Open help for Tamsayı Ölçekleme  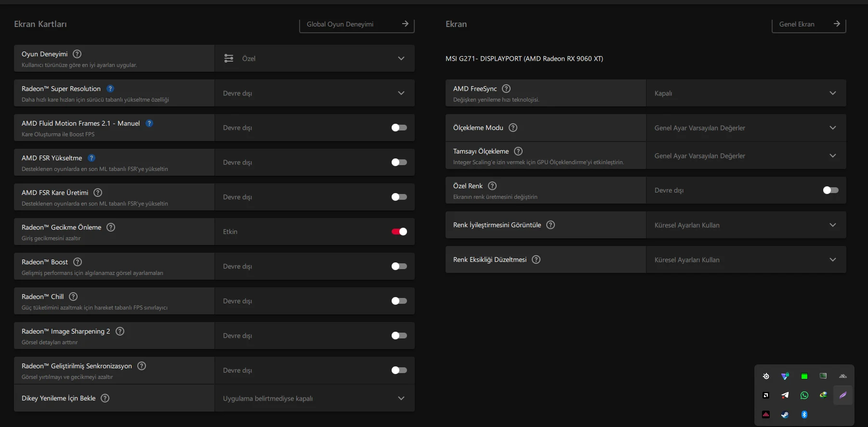click(x=518, y=151)
